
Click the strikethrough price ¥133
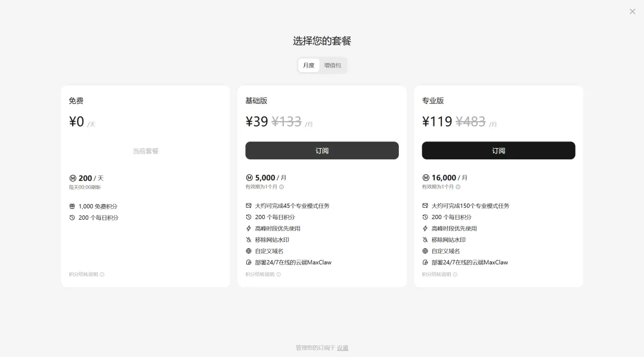[287, 121]
